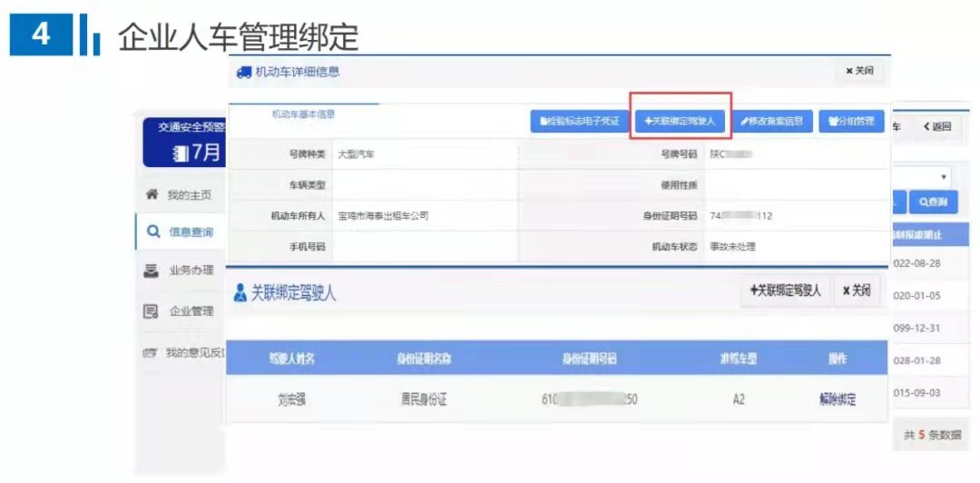Click 共 5 条数据 record count
Screen dimensions: 980x483
tap(932, 435)
